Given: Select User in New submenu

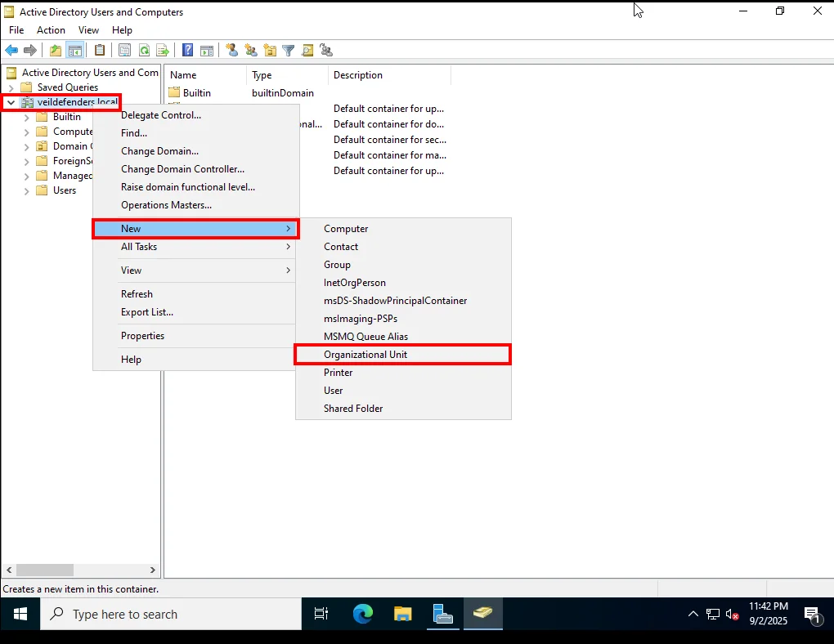Looking at the screenshot, I should click(402, 391).
